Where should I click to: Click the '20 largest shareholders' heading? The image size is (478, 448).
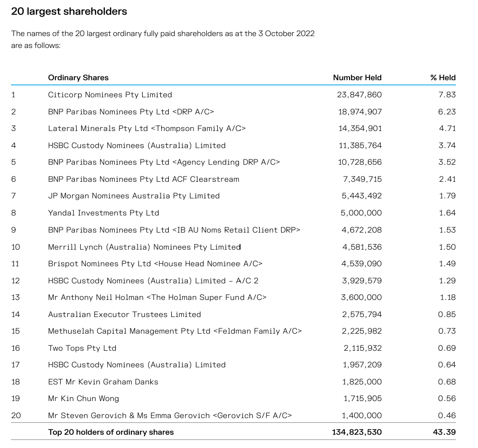69,11
